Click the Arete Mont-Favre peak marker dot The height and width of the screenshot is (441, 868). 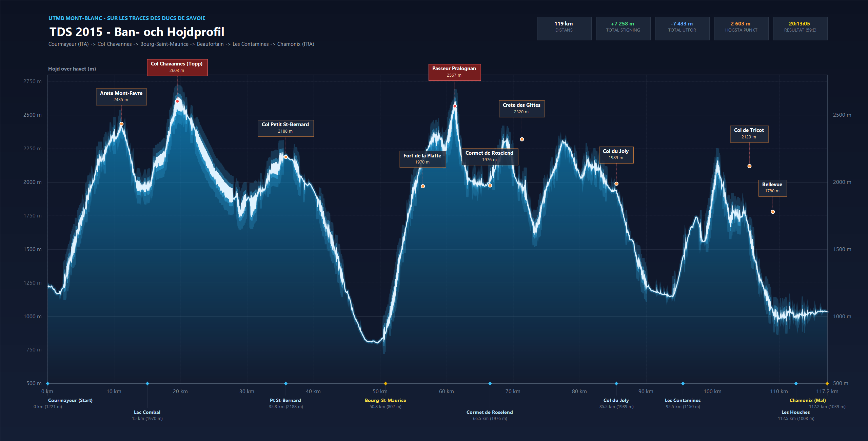[122, 124]
